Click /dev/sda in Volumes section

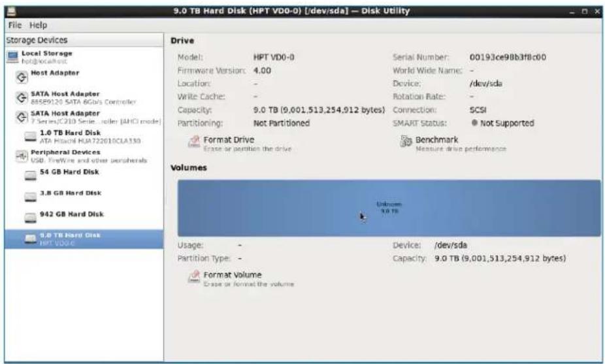[x=451, y=245]
